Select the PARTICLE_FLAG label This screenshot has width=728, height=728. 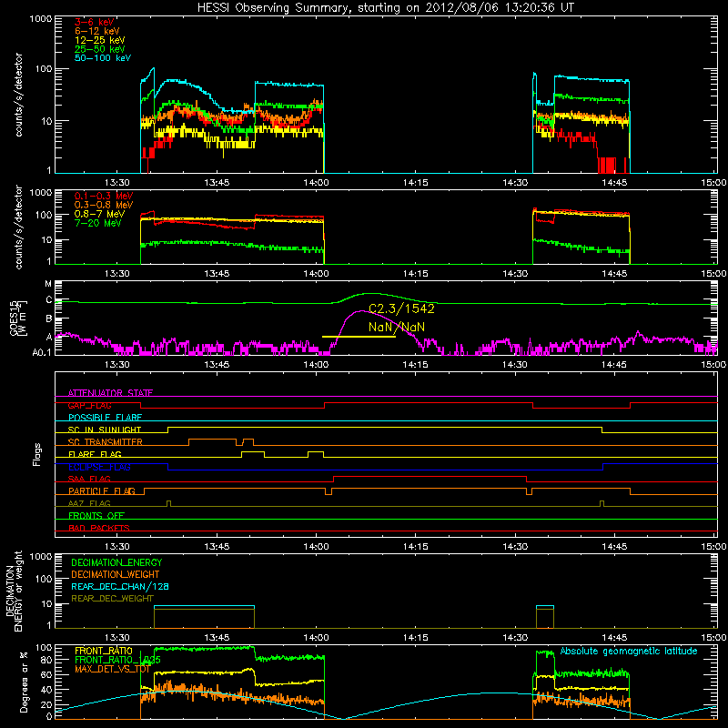[x=102, y=491]
